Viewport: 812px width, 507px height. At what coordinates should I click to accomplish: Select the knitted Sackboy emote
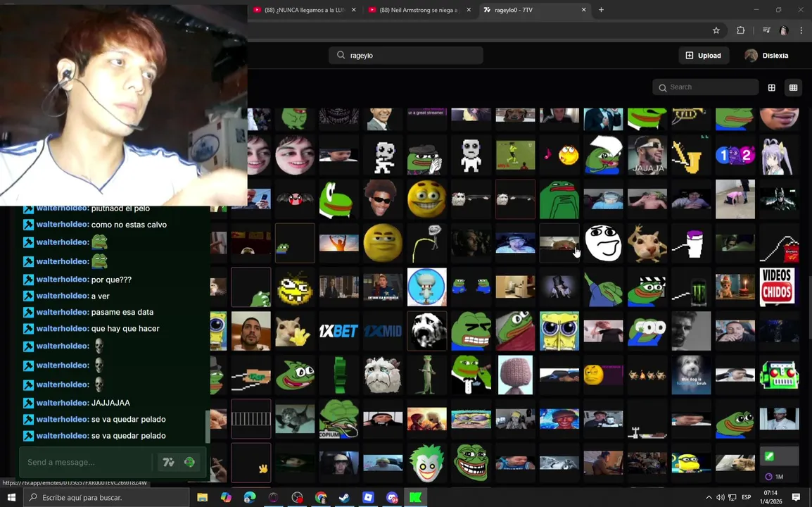coord(515,375)
